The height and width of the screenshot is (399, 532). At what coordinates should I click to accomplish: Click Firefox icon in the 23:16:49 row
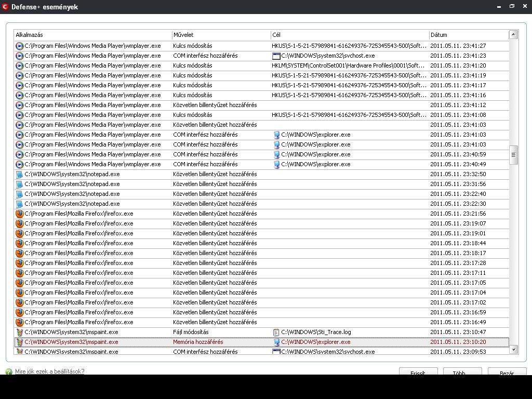[20, 322]
